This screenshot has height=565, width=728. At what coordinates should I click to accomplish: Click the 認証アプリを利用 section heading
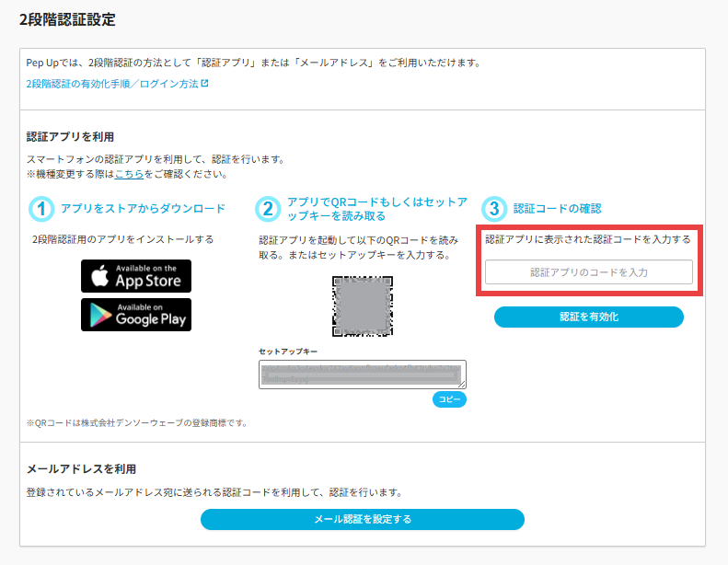(70, 137)
